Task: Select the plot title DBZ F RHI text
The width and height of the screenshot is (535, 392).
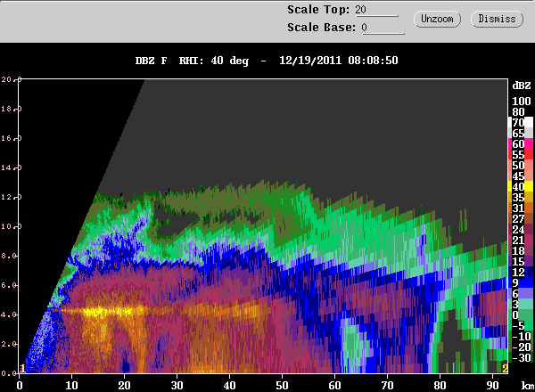Action: pos(267,61)
